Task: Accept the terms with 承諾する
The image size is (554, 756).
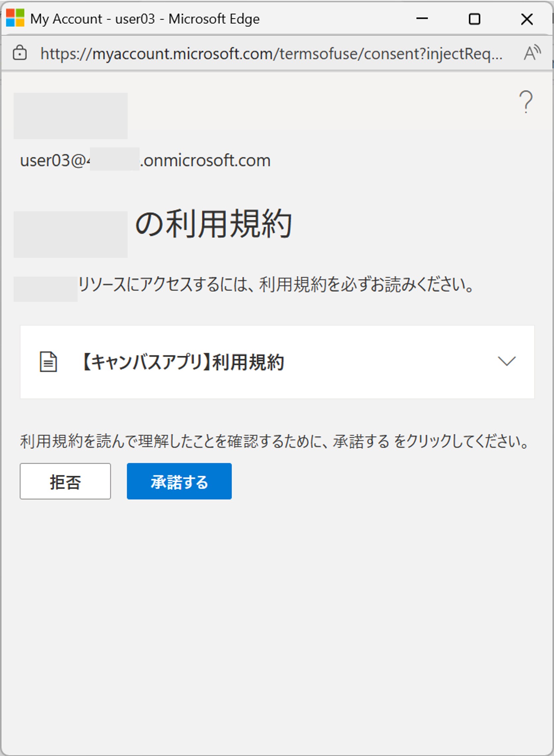Action: 179,481
